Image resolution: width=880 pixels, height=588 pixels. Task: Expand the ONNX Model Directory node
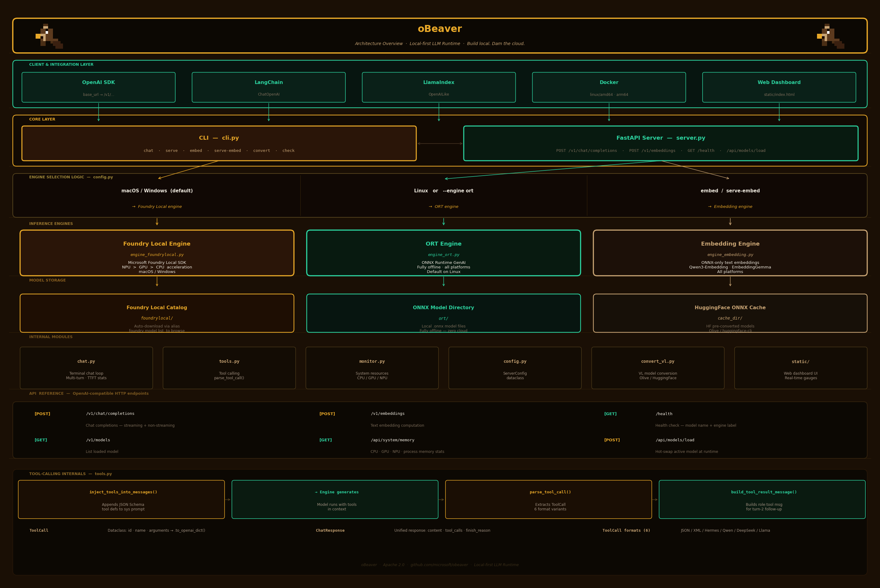point(444,313)
